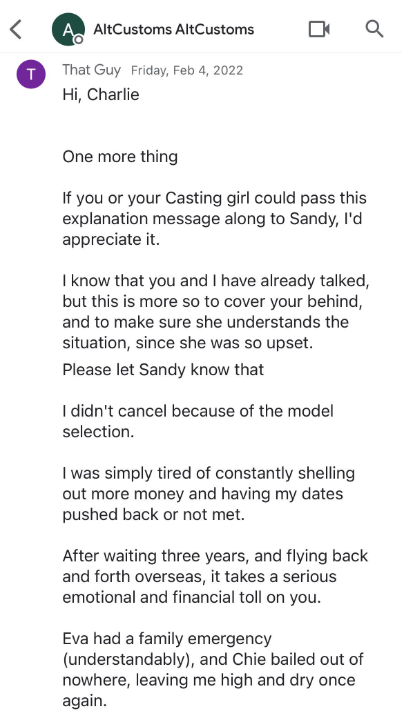Tap the sentence about model selection
Viewport: 402px width, 721px height.
pos(198,421)
